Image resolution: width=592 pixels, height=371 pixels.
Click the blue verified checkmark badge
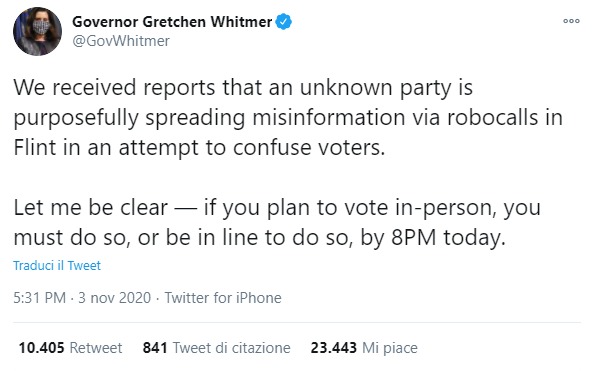point(284,22)
